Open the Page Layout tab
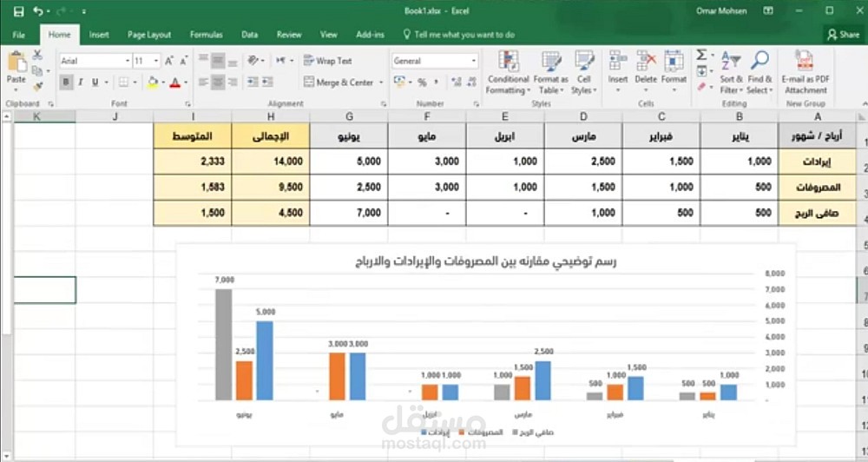Image resolution: width=868 pixels, height=462 pixels. (x=149, y=35)
